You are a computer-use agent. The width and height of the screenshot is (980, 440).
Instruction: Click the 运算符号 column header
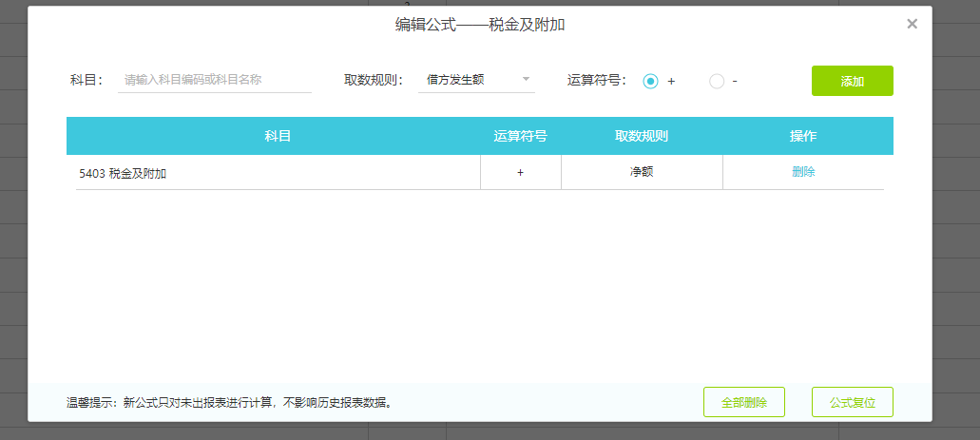521,136
